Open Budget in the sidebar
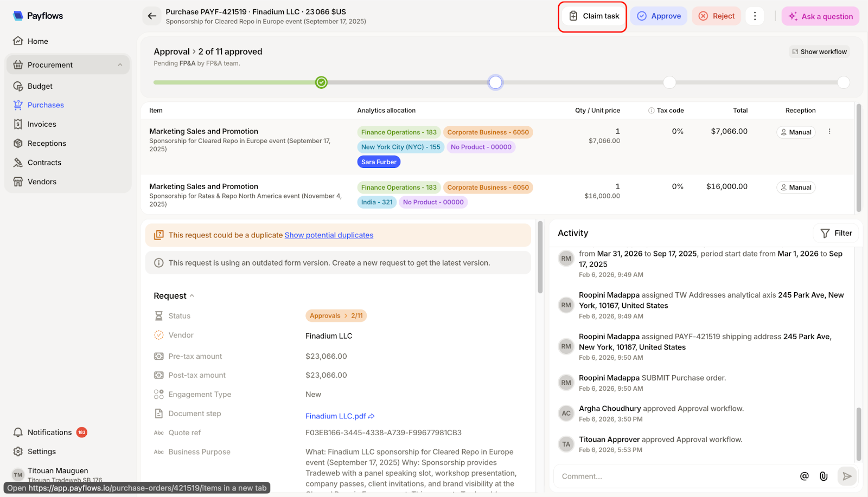This screenshot has height=497, width=868. coord(40,86)
